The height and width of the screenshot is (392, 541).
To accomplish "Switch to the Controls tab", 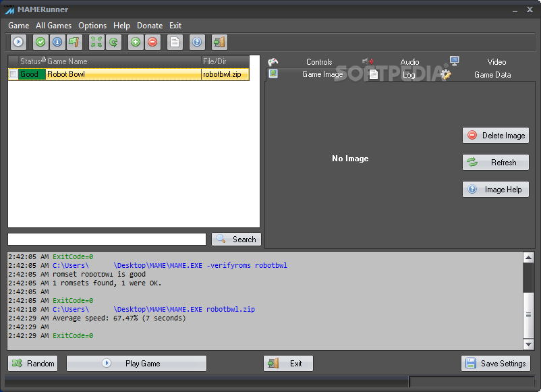I will (319, 62).
